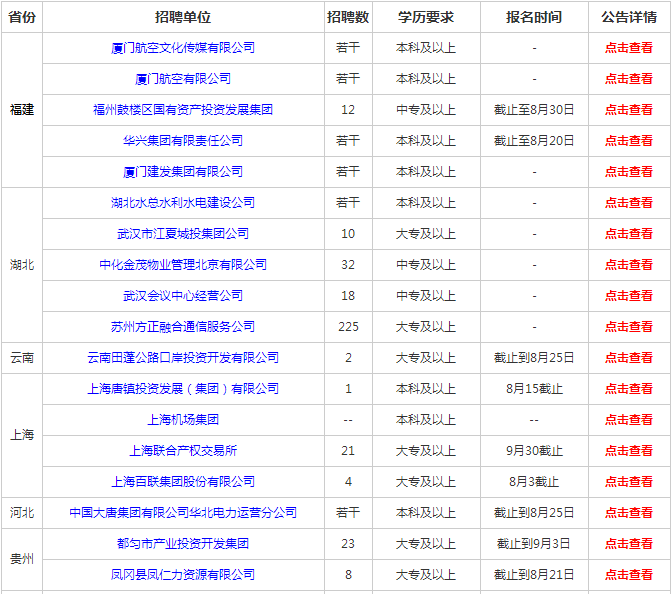Click 点击查看 for 厦门建发集团有限公司
Screen dimensions: 672x594
[x=629, y=172]
